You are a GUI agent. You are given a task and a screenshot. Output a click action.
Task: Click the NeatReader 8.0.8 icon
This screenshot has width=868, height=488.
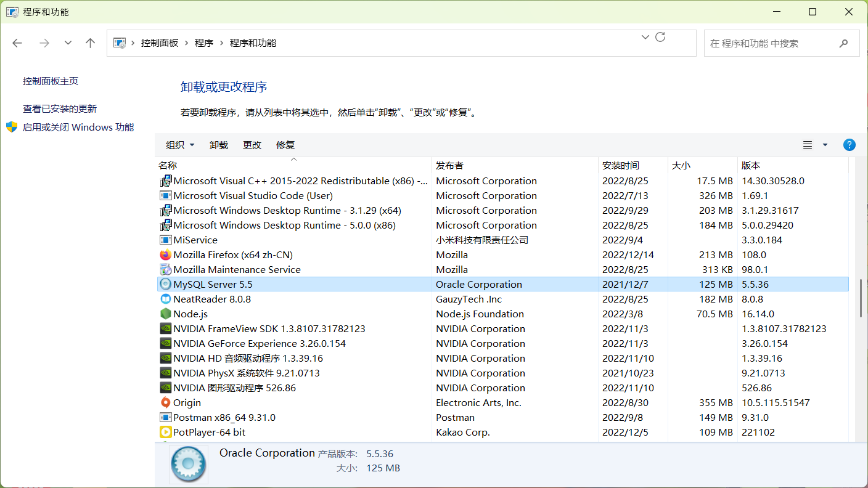pos(165,299)
